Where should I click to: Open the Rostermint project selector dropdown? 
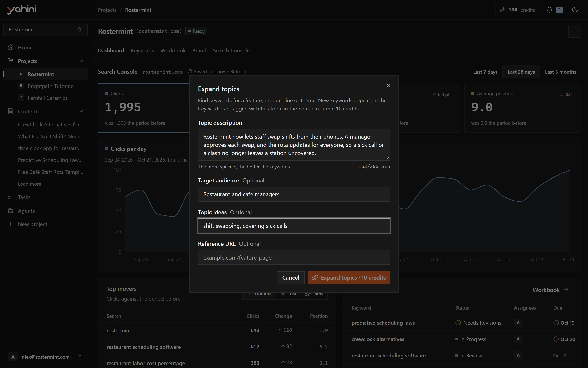46,30
